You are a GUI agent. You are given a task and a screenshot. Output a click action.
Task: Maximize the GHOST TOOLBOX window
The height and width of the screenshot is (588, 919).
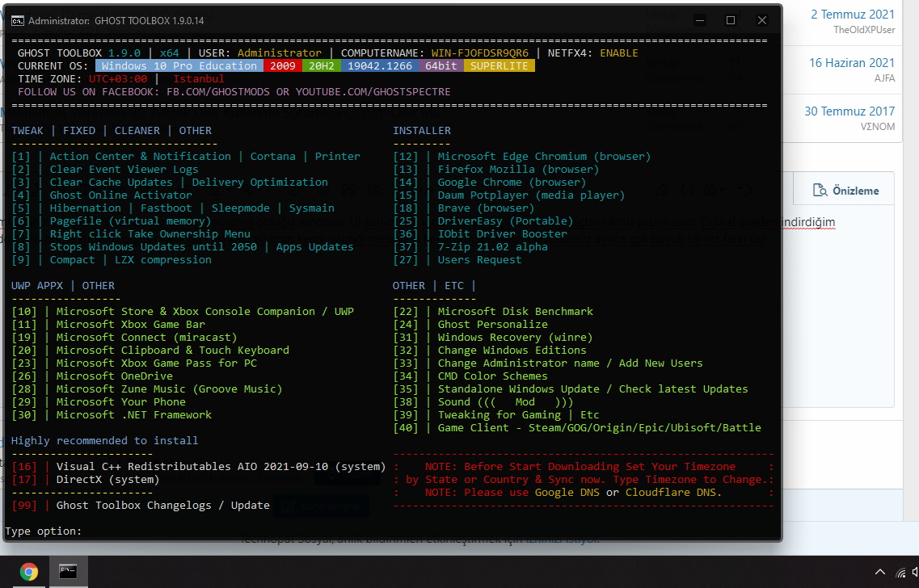[731, 20]
